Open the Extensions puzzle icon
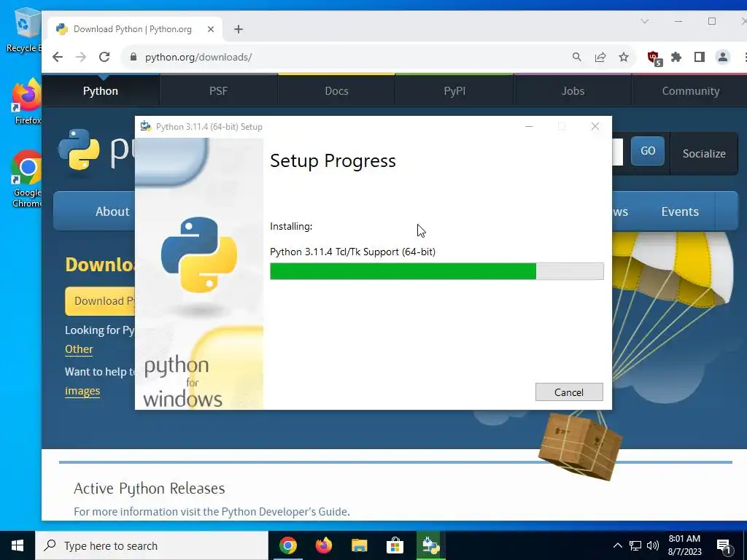 click(x=676, y=57)
